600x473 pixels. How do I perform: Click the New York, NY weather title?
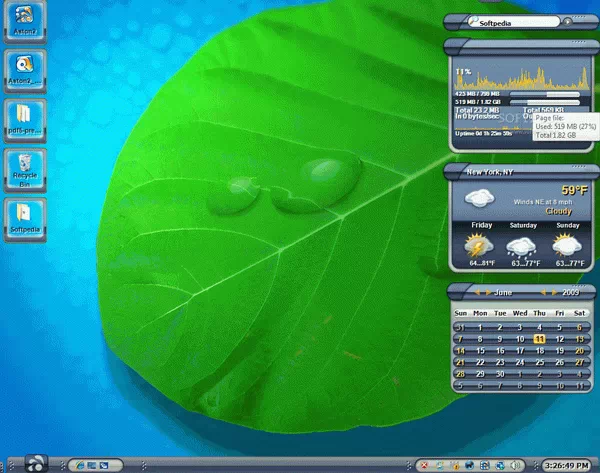(x=490, y=172)
